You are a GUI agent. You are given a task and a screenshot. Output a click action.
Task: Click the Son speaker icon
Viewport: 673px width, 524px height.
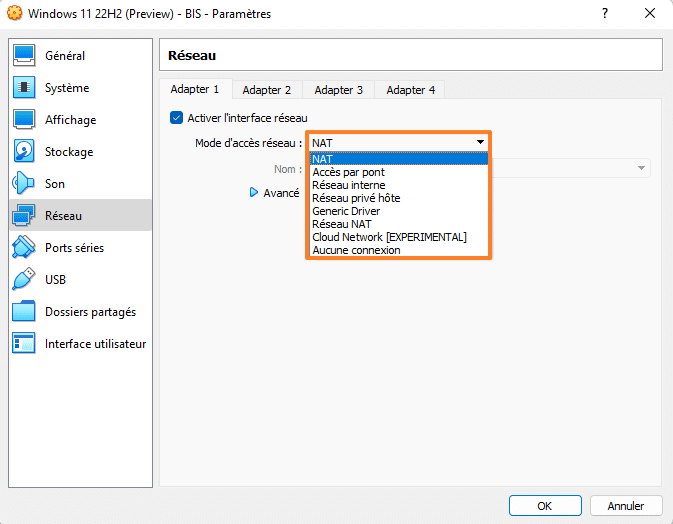click(x=24, y=184)
